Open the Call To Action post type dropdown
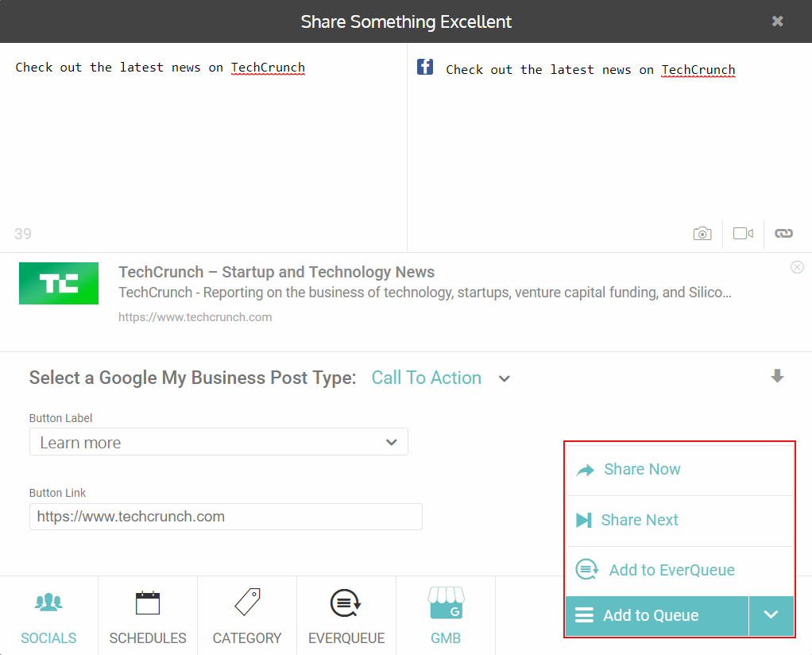Screen dimensions: 812x655 pyautogui.click(x=441, y=378)
